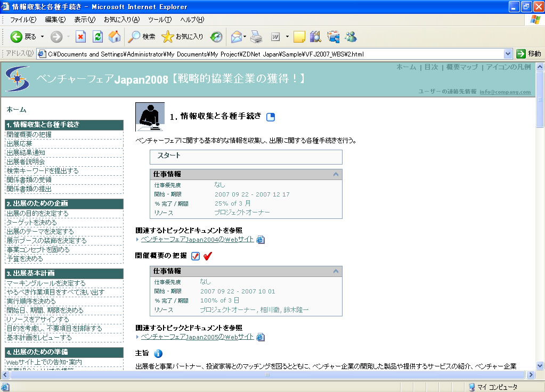Toggle the checkbox icon beside 開催概要の把握
Viewport: 545px width, 392px height.
[196, 256]
